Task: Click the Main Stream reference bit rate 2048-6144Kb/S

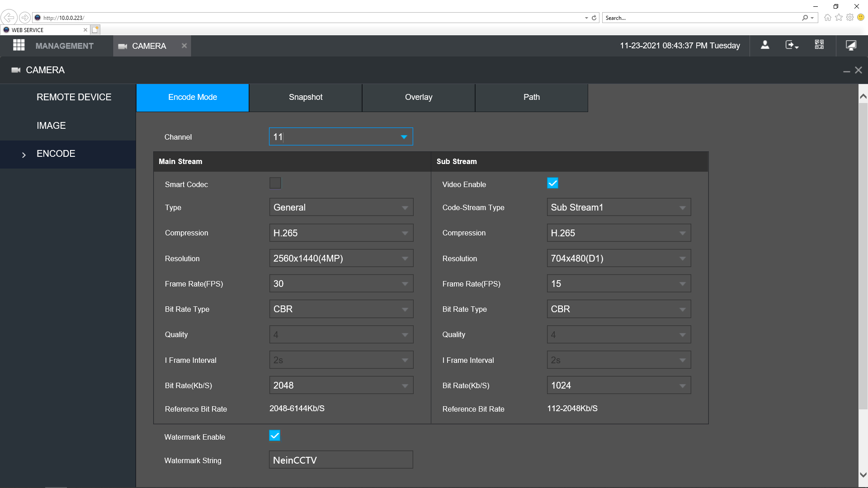Action: (297, 408)
